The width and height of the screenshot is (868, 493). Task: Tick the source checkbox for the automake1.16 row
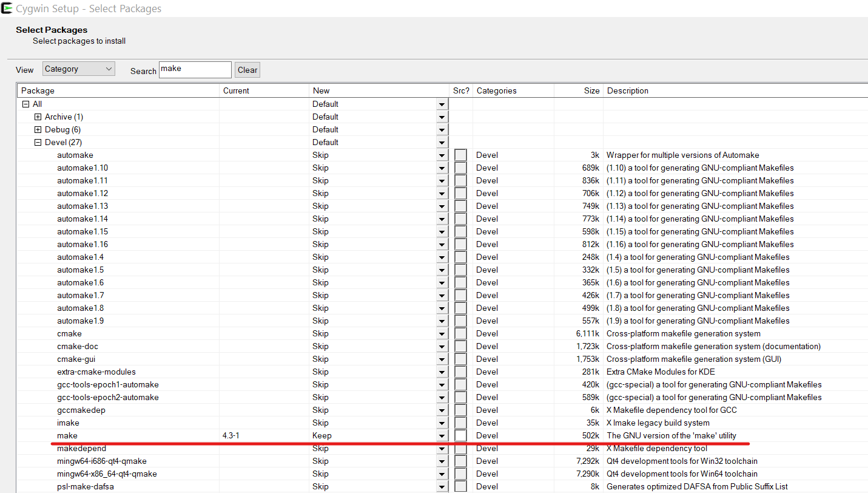[x=460, y=245]
